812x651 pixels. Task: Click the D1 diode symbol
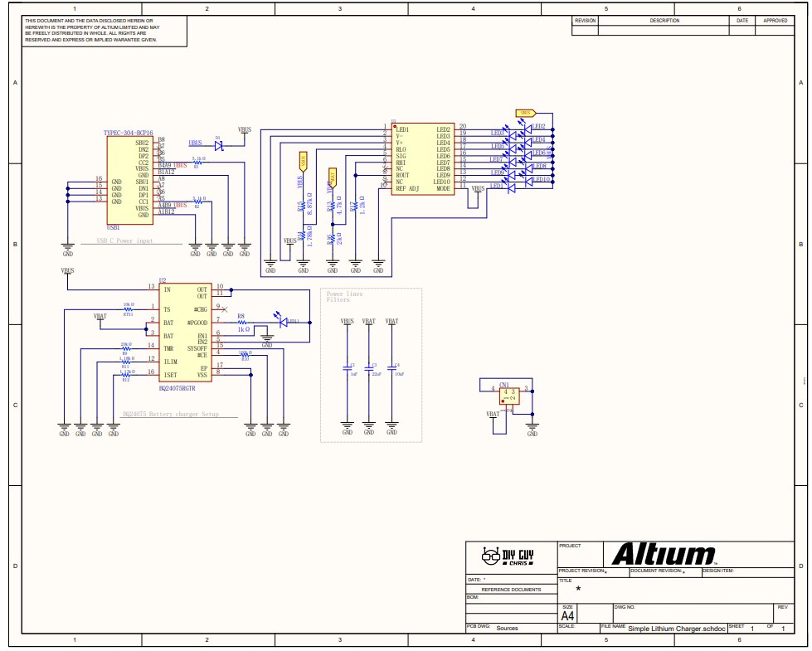coord(219,146)
